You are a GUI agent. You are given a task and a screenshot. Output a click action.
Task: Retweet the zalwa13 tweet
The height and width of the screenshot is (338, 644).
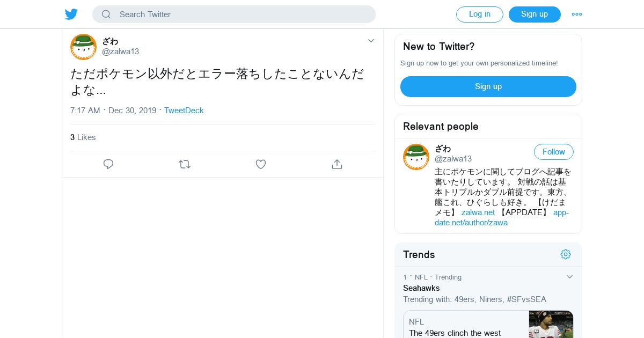pyautogui.click(x=185, y=164)
